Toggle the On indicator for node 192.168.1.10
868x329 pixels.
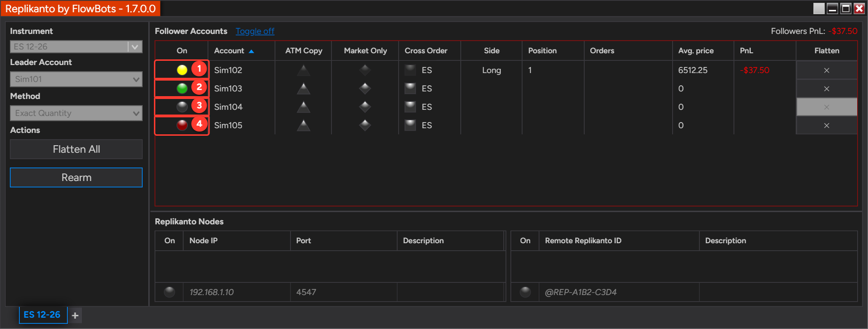pos(169,292)
